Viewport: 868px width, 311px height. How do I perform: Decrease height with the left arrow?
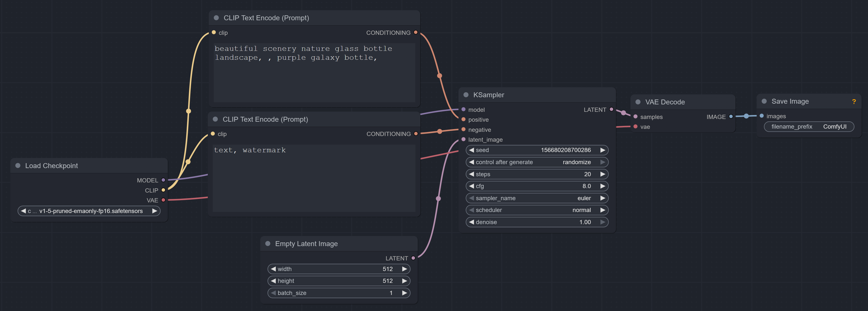(273, 281)
